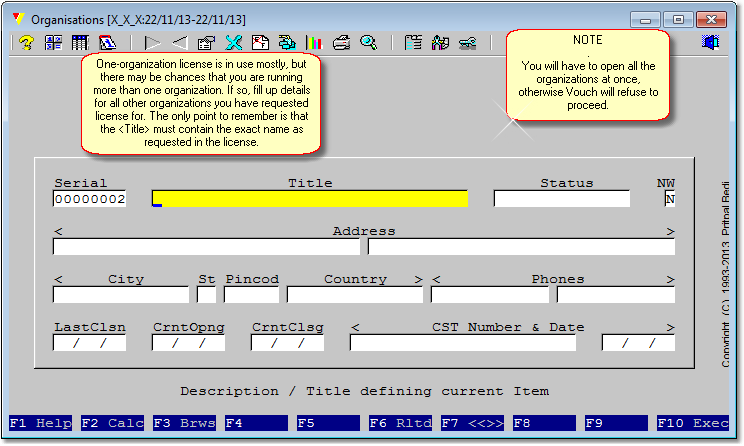Click the key icon in toolbar
744x446 pixels.
pos(467,43)
